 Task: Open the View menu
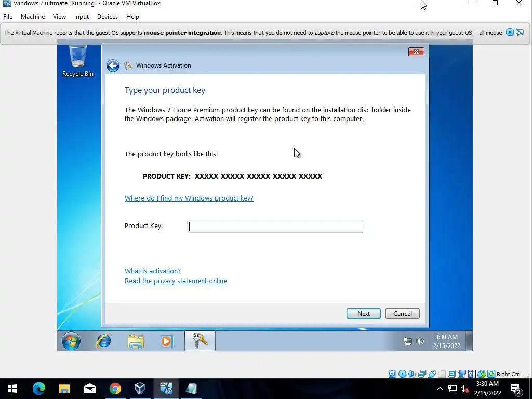coord(59,17)
